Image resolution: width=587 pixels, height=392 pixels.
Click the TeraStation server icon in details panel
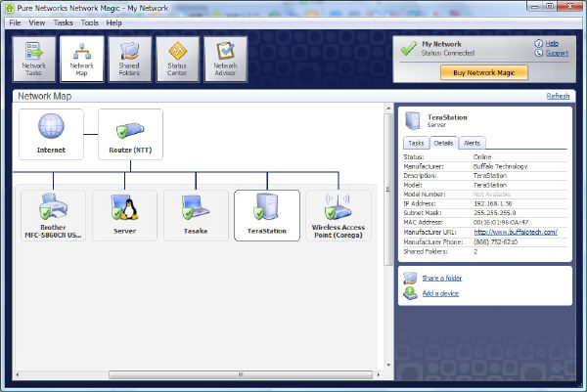point(413,120)
